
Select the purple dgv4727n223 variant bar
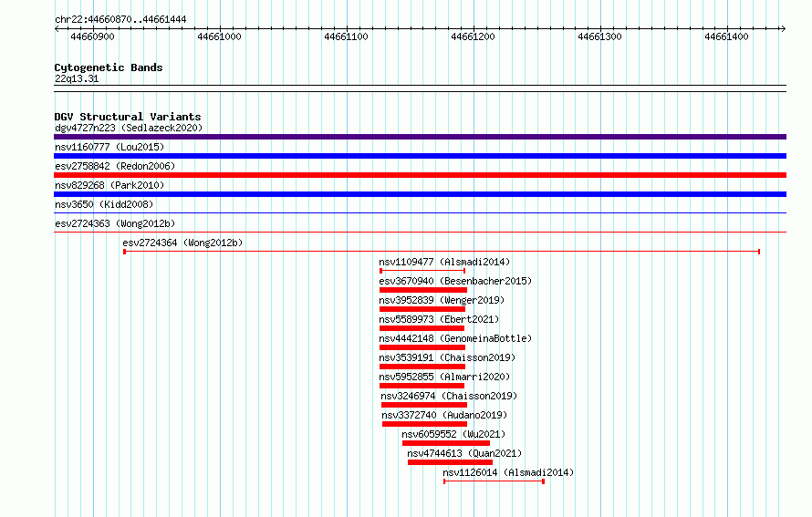420,137
